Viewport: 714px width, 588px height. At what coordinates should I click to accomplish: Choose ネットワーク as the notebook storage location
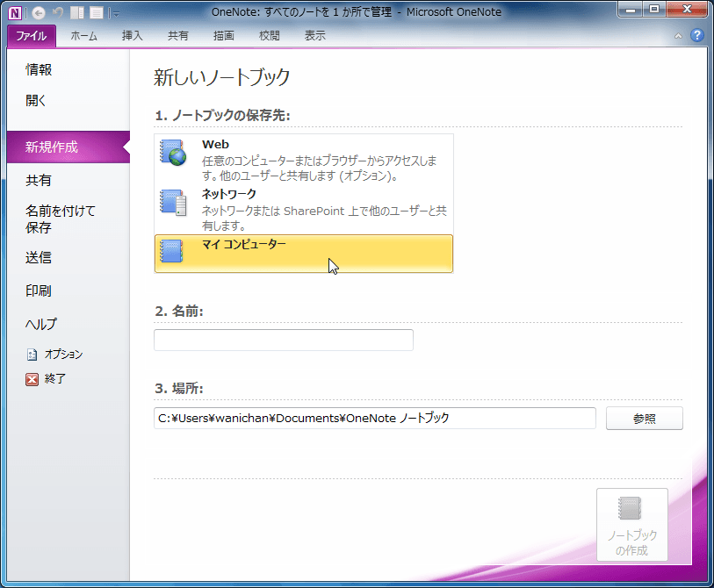click(304, 210)
